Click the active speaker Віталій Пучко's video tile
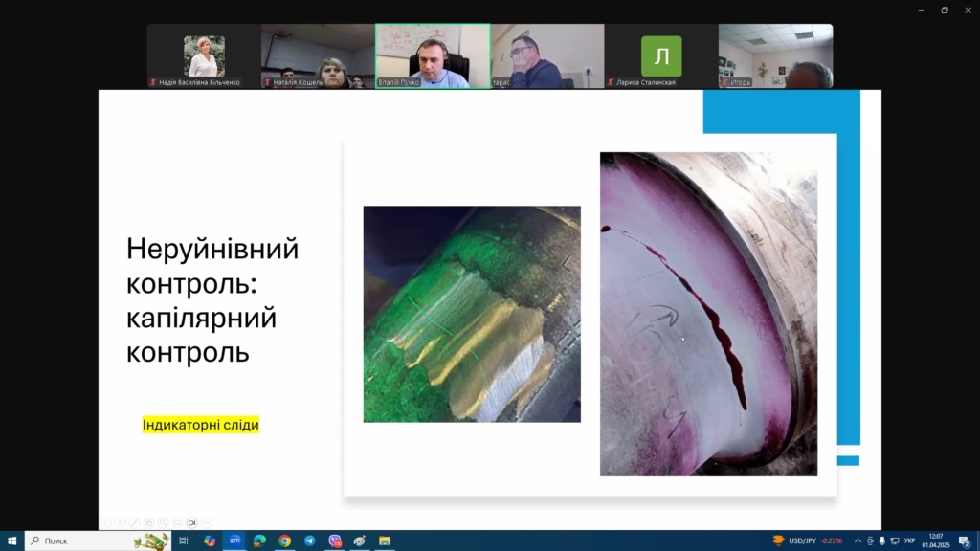 (x=433, y=56)
